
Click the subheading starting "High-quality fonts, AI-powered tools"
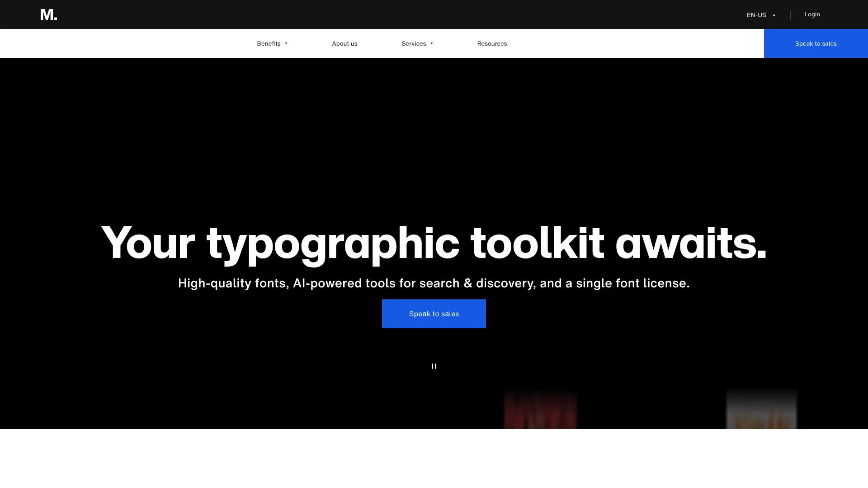(x=434, y=283)
